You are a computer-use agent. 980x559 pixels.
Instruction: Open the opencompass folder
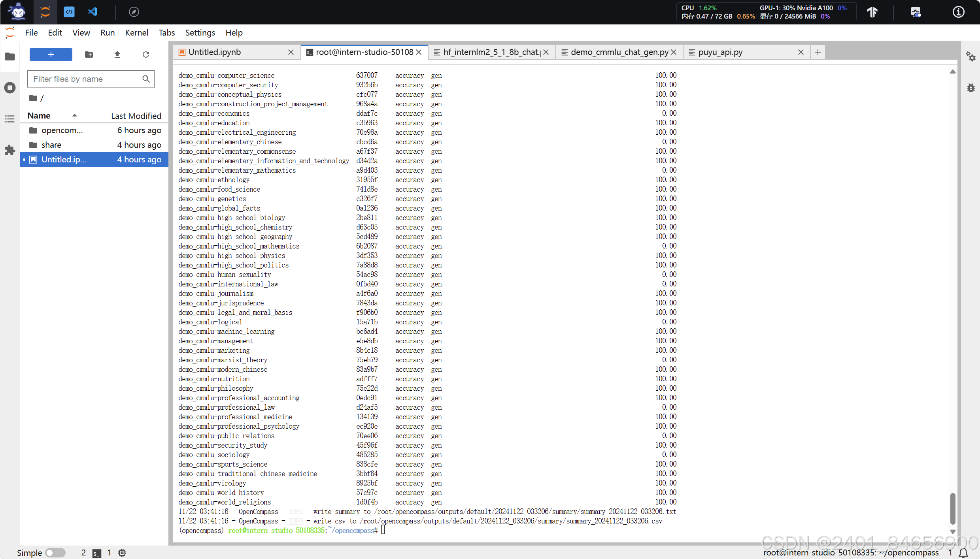click(62, 130)
